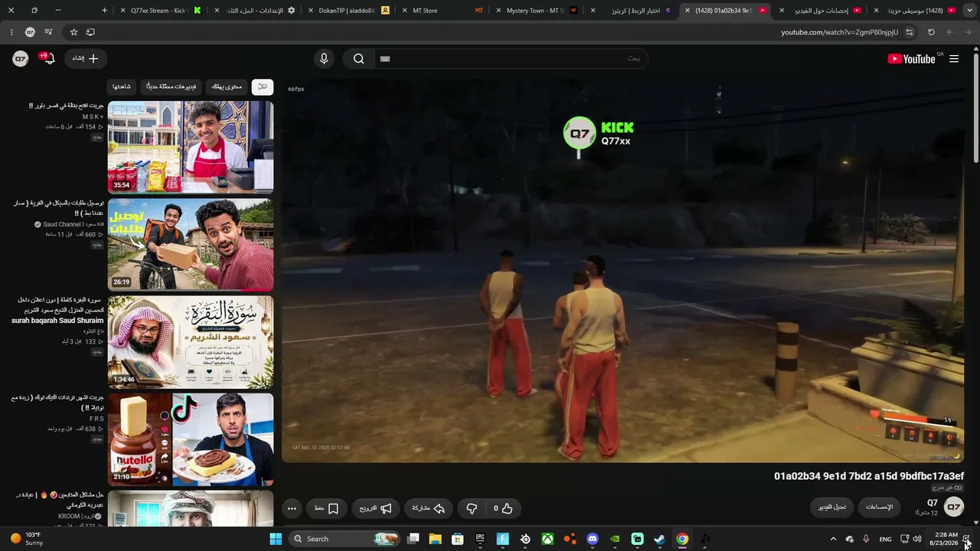The width and height of the screenshot is (980, 551).
Task: Open the F R S channel link
Action: point(96,419)
